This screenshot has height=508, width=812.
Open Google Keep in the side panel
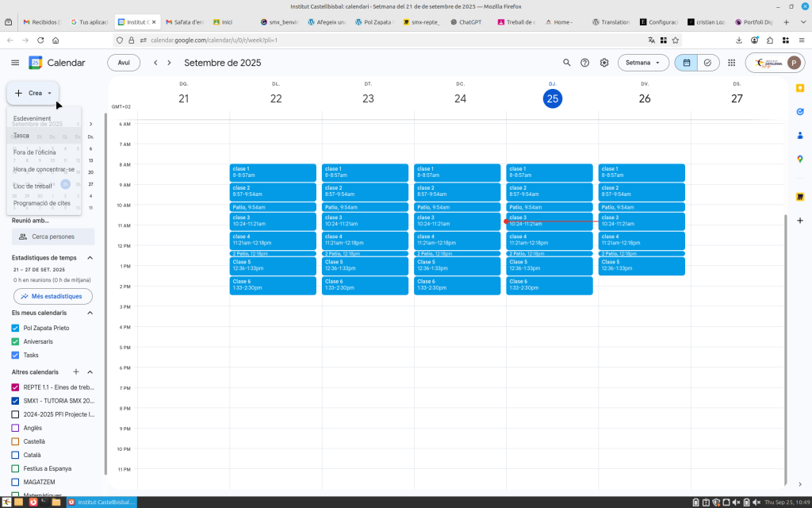800,88
